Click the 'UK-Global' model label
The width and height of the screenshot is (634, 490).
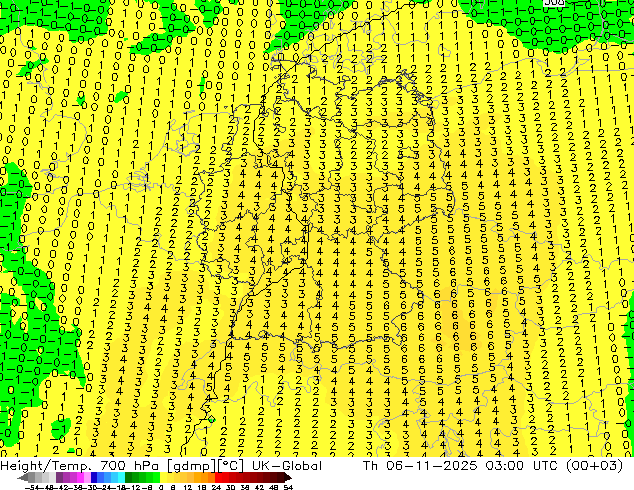(287, 466)
